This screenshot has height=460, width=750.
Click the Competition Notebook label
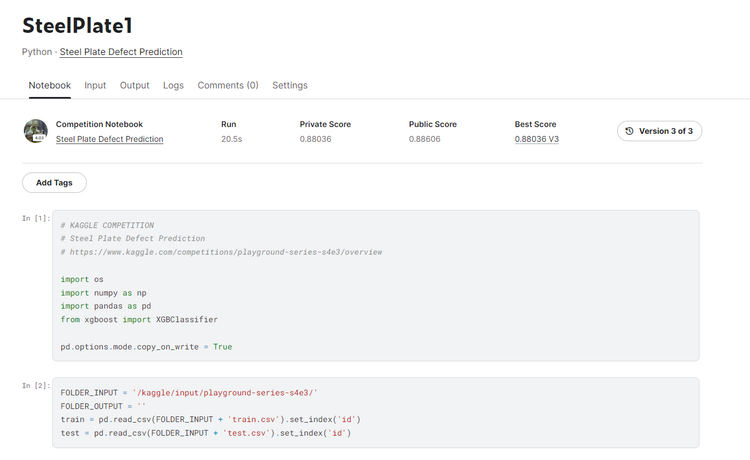pyautogui.click(x=99, y=124)
